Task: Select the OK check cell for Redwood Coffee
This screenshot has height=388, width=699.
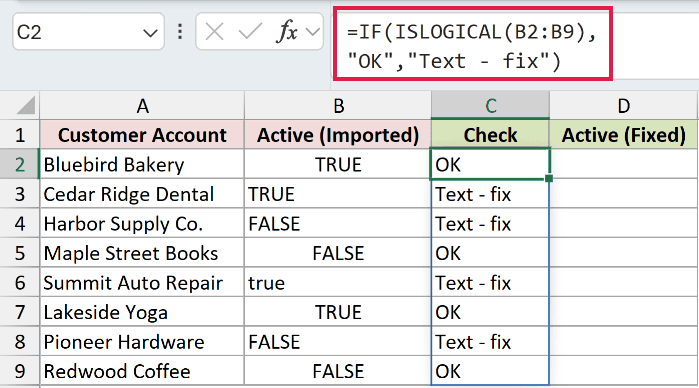Action: [x=490, y=371]
